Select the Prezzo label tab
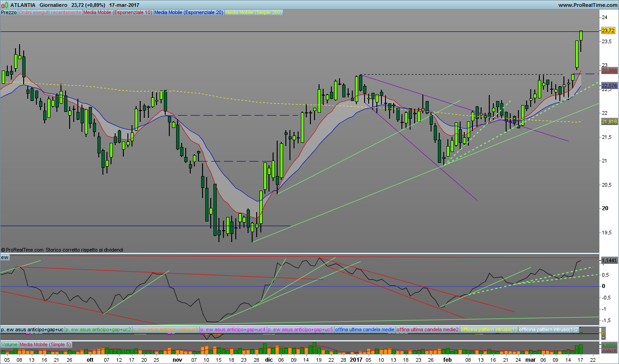The image size is (619, 364). (9, 12)
